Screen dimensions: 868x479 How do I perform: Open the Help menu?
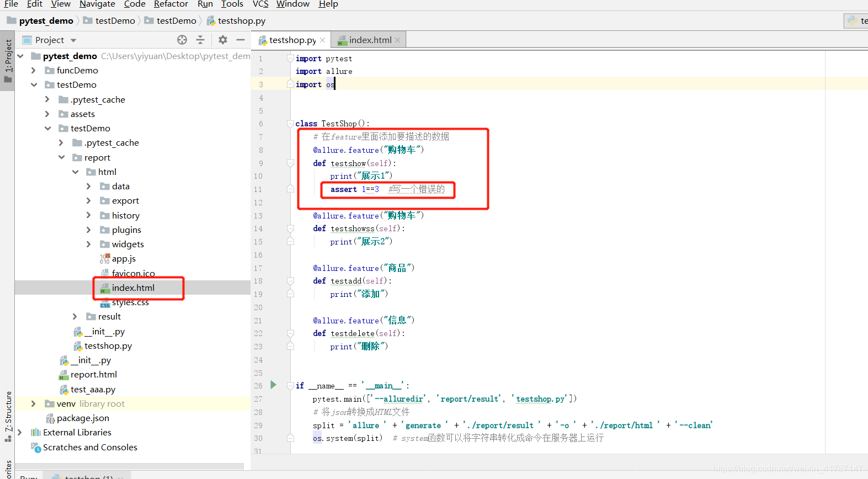(328, 4)
